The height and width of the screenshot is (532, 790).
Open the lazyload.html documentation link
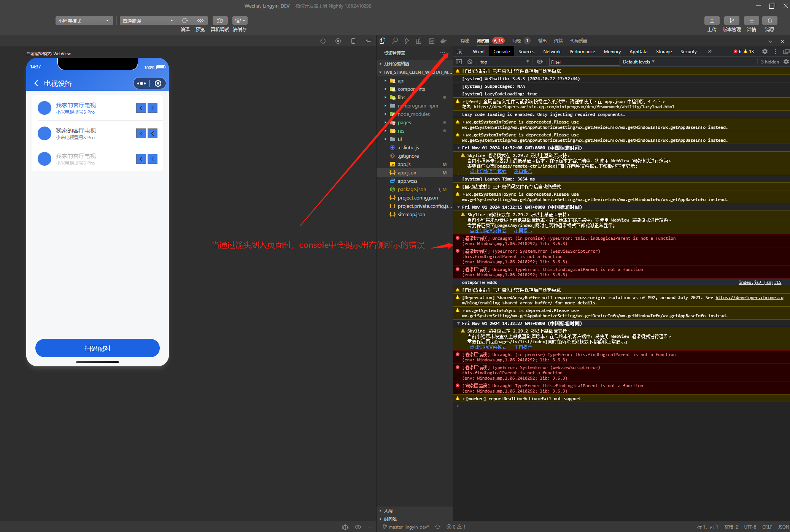(574, 107)
